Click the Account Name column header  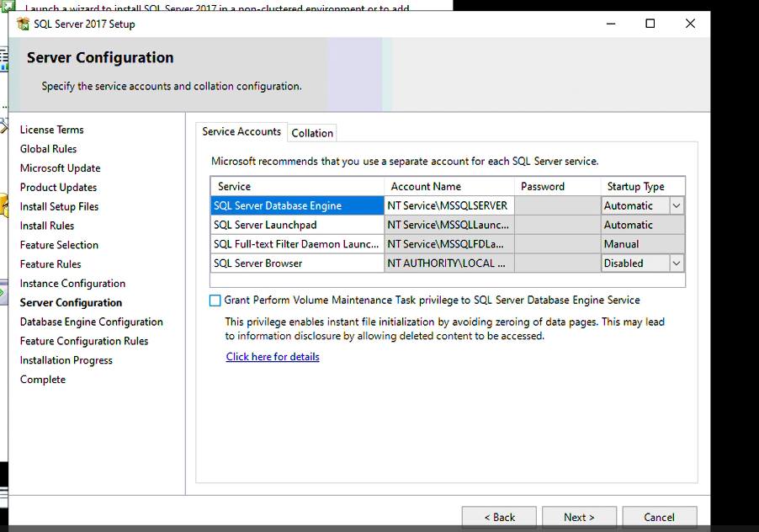(448, 186)
